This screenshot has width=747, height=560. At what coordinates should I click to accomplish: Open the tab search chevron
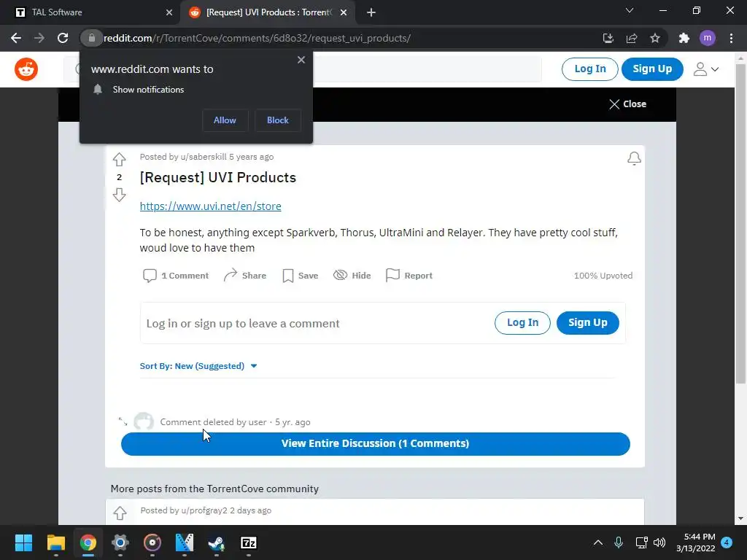click(630, 10)
